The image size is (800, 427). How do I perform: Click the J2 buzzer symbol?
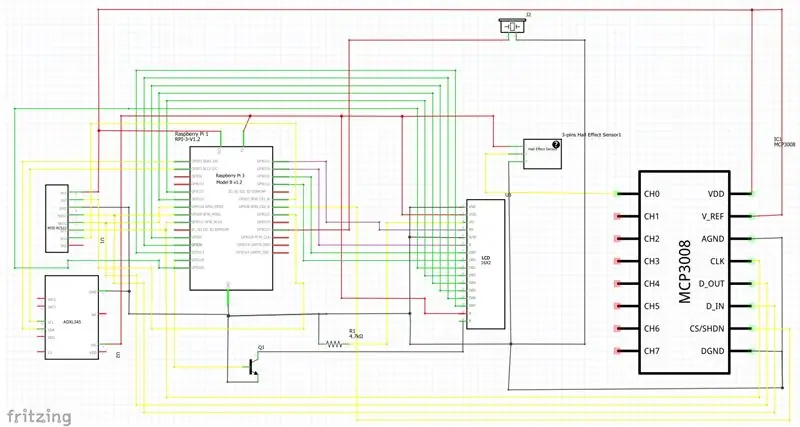click(512, 26)
